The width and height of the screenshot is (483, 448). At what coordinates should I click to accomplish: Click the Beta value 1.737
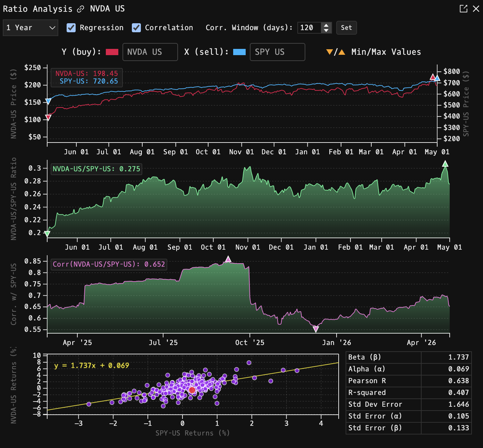pyautogui.click(x=458, y=357)
